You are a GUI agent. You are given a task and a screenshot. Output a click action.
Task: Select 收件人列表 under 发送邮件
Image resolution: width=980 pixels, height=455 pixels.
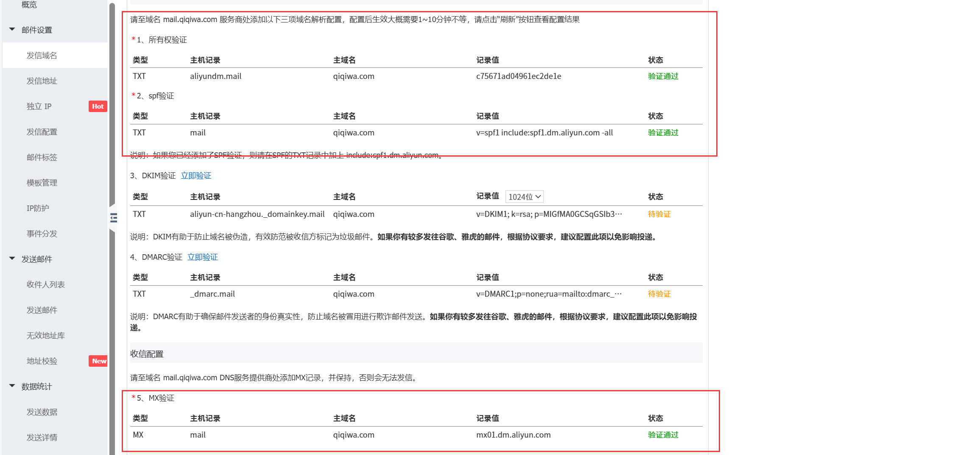tap(46, 284)
